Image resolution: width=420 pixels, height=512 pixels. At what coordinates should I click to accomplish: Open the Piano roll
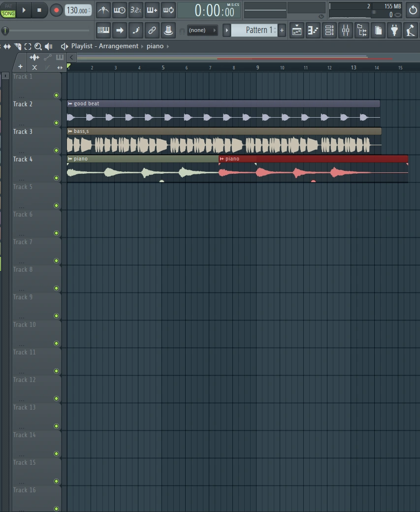pos(313,30)
